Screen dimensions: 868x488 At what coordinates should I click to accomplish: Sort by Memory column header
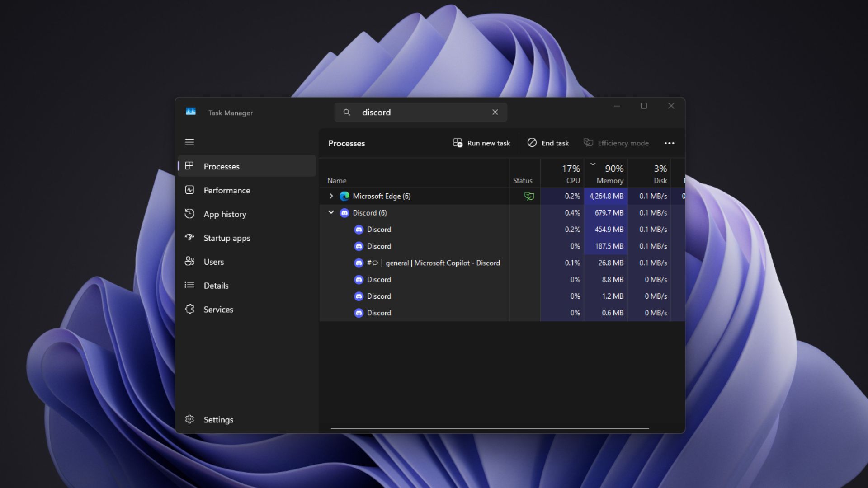[606, 173]
